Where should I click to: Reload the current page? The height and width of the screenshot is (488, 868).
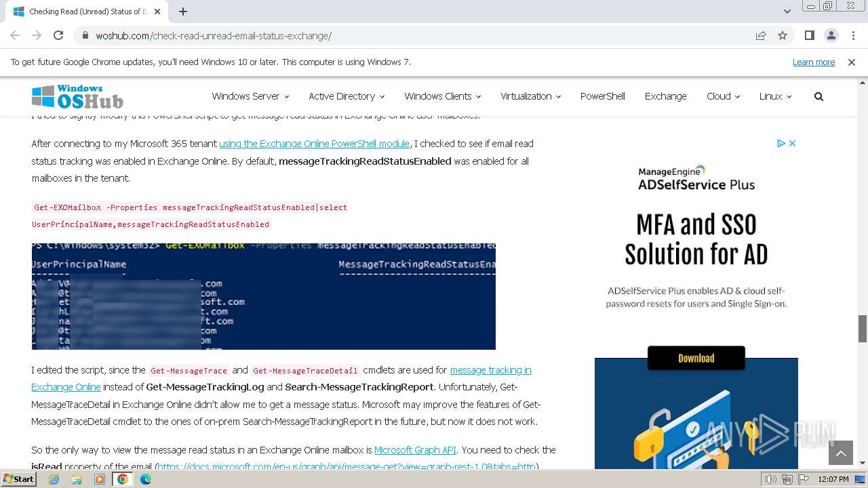click(58, 35)
